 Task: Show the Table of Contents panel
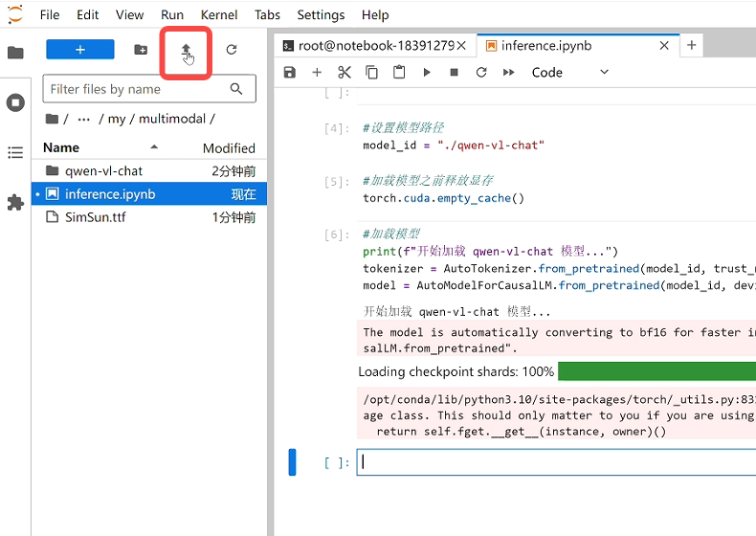(15, 152)
